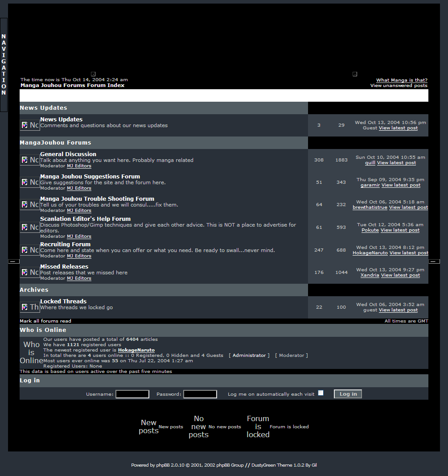Open the Missed Releases forum

pyautogui.click(x=64, y=266)
